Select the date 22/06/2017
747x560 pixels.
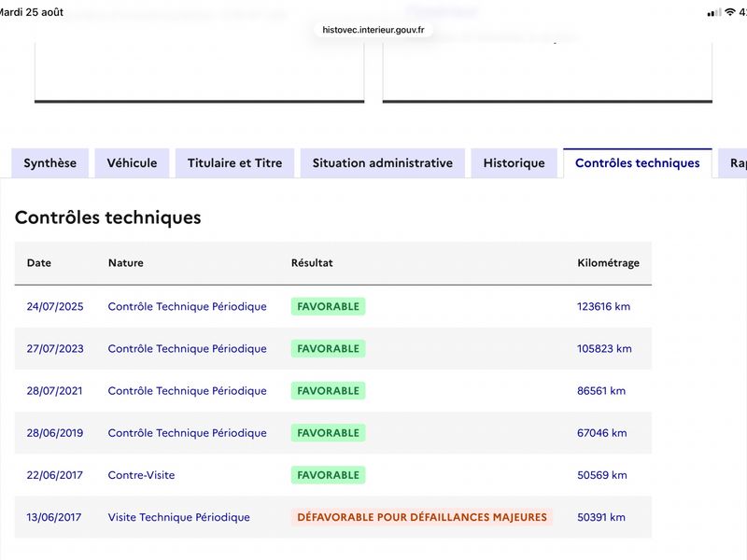55,475
